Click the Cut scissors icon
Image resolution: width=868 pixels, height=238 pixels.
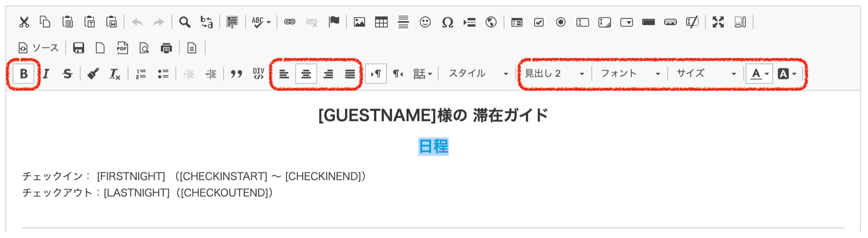(x=24, y=22)
